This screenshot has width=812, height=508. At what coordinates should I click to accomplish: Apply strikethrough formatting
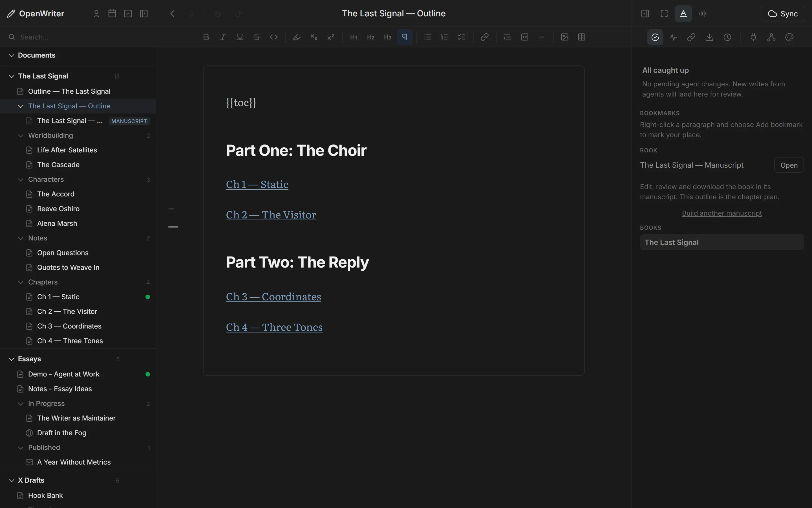pyautogui.click(x=257, y=37)
